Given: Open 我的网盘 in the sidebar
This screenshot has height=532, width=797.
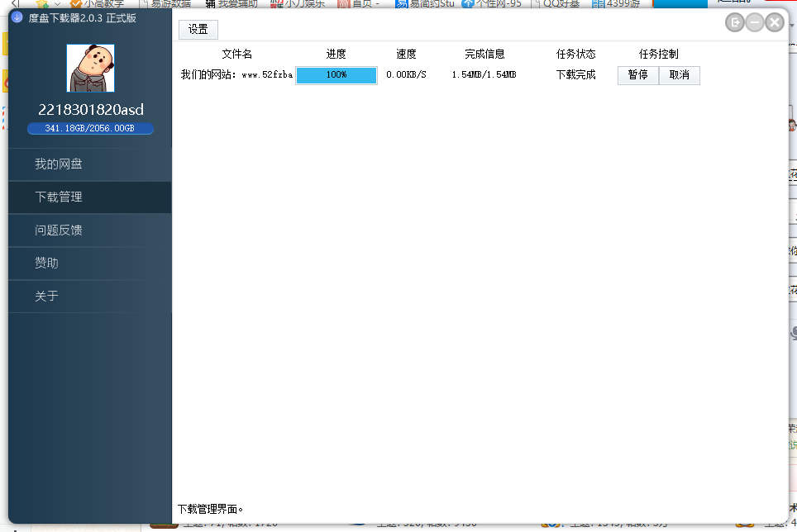Looking at the screenshot, I should (90, 164).
